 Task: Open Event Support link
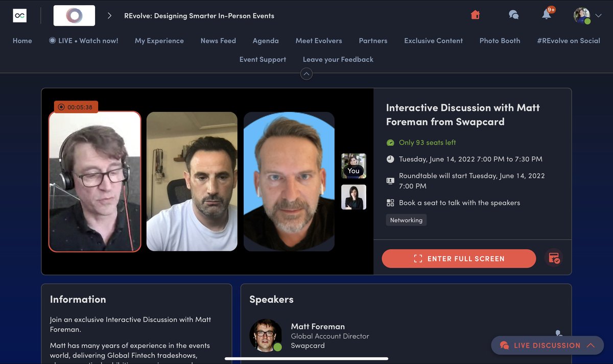tap(263, 60)
